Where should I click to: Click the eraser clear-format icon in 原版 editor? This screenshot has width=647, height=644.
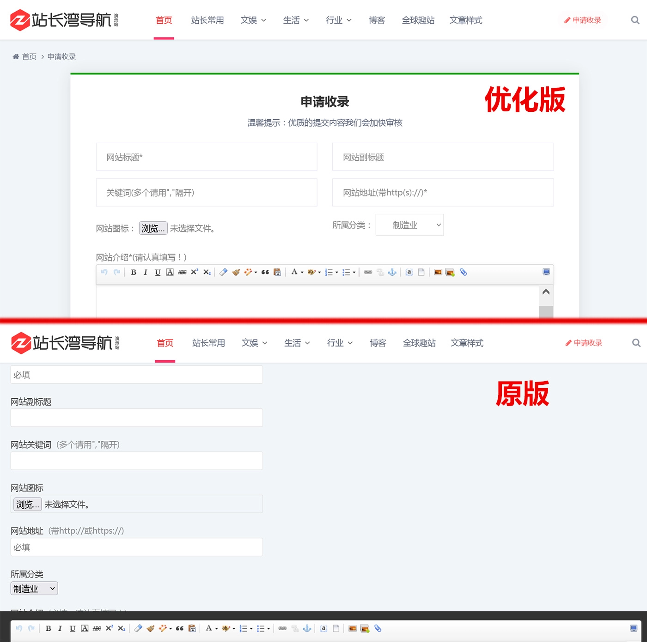pyautogui.click(x=138, y=628)
